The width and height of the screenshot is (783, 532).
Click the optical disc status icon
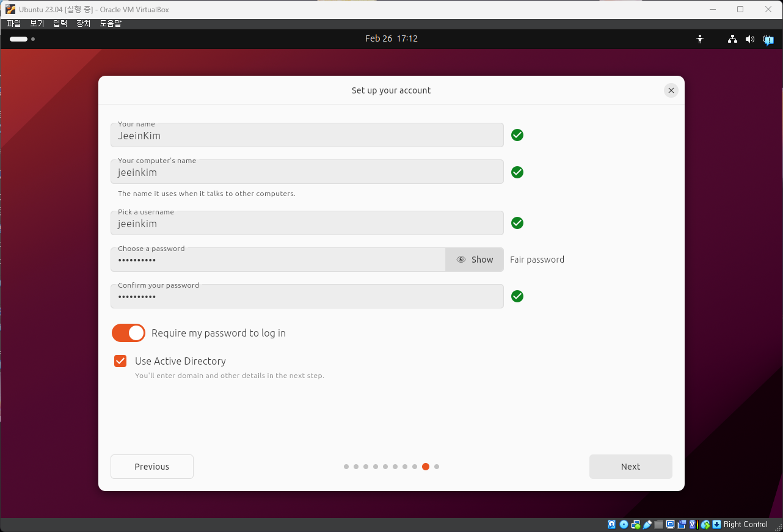click(x=624, y=525)
